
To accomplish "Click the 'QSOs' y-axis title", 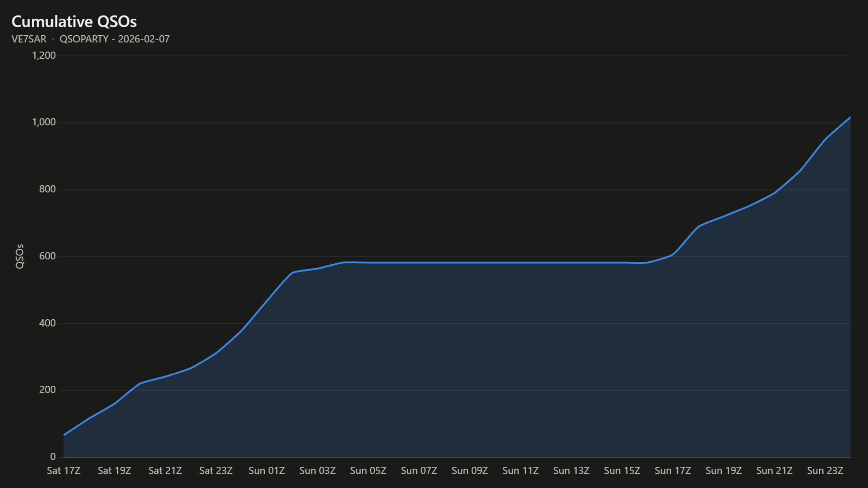I will click(20, 257).
